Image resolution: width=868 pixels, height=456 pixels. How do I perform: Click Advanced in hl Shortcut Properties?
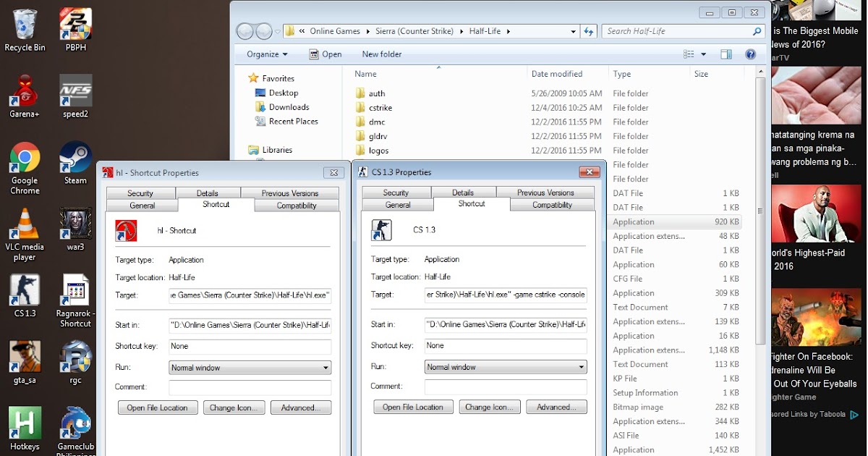tap(301, 408)
